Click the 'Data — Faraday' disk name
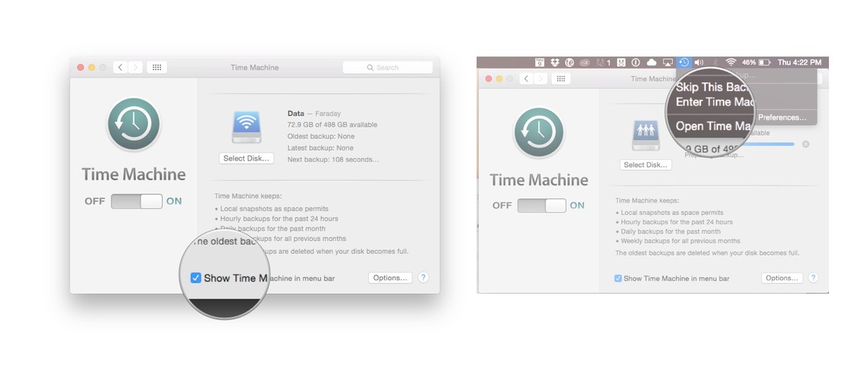The image size is (868, 377). (314, 114)
